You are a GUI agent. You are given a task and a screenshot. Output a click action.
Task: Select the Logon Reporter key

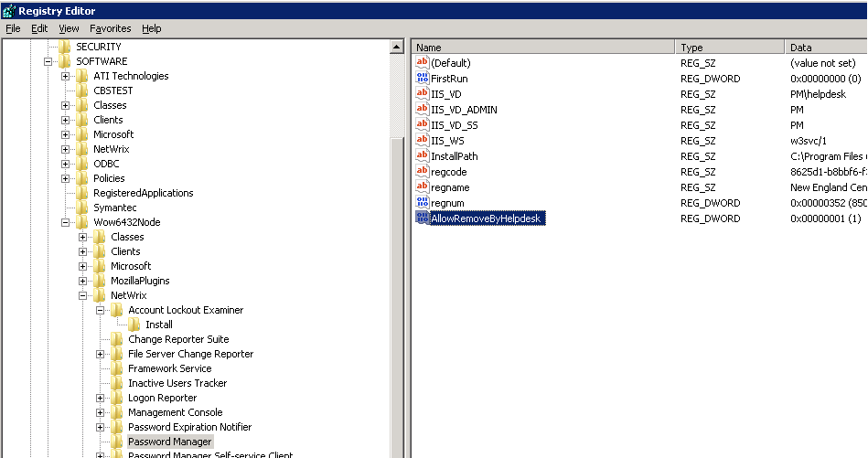pyautogui.click(x=162, y=398)
